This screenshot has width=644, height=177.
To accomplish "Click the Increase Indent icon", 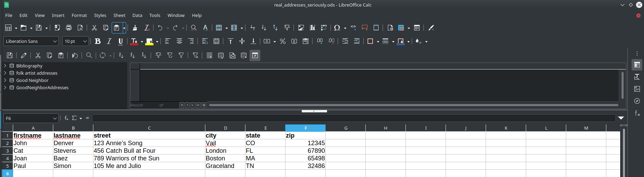I will click(x=345, y=41).
